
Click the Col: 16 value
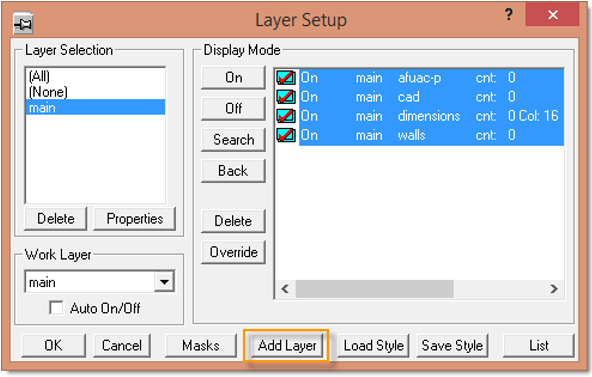click(539, 116)
